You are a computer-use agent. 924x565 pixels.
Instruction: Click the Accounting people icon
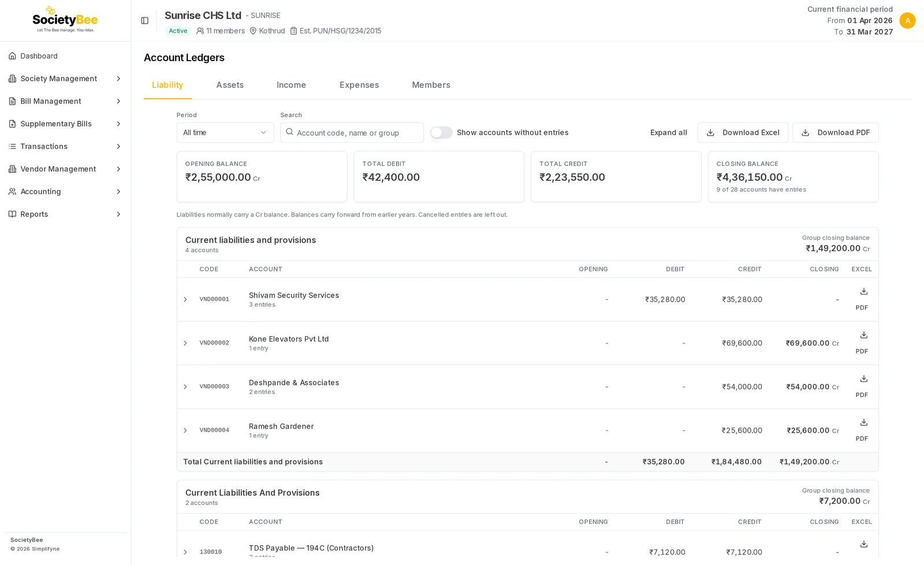pyautogui.click(x=12, y=191)
